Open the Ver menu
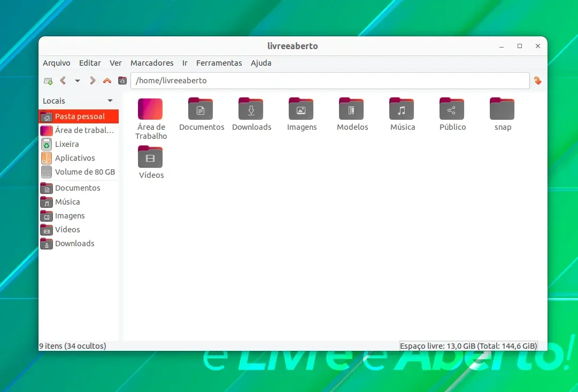Image resolution: width=578 pixels, height=392 pixels. tap(115, 63)
